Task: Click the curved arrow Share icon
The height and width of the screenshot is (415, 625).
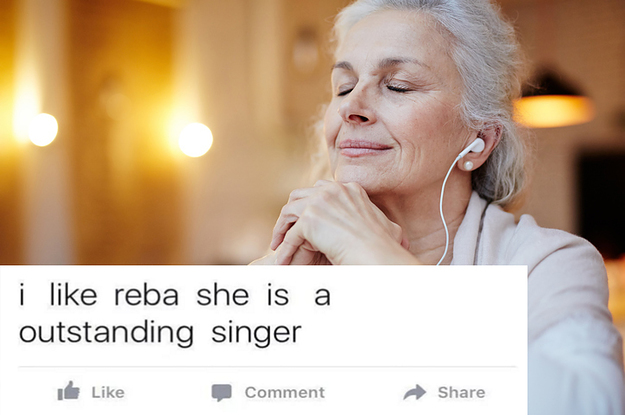Action: tap(415, 392)
